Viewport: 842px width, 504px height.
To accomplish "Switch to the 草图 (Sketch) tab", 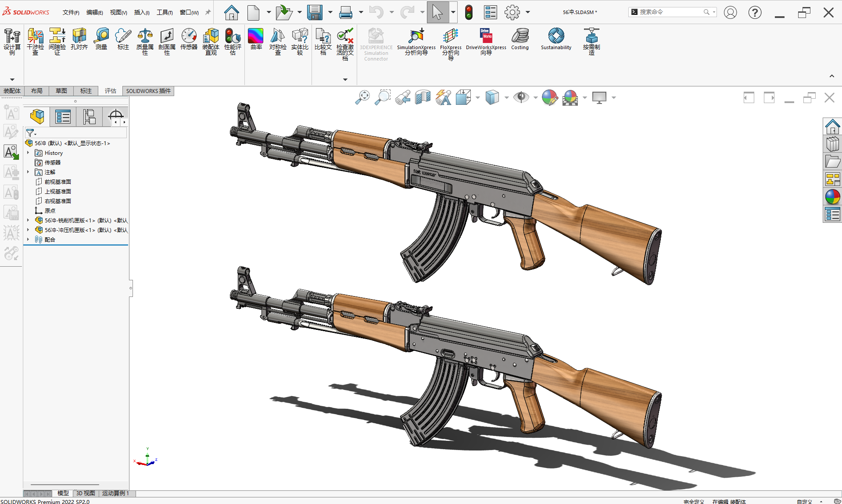I will pos(61,91).
